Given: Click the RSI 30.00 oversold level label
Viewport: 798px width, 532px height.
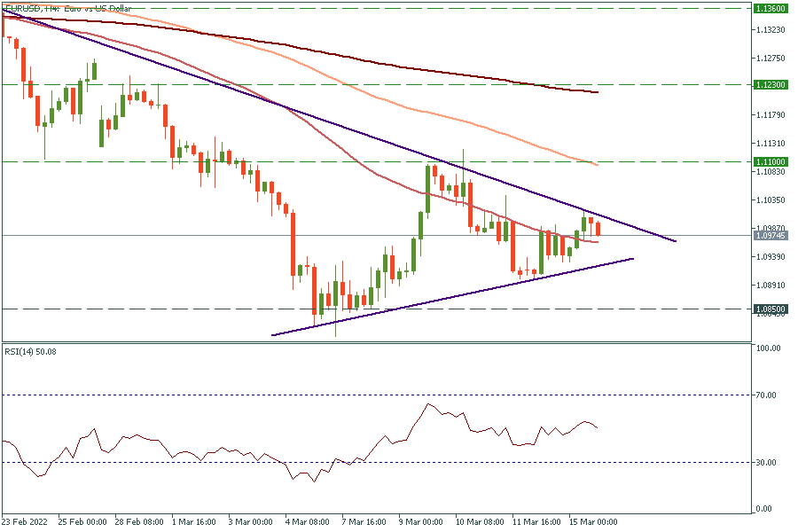Looking at the screenshot, I should click(x=766, y=462).
